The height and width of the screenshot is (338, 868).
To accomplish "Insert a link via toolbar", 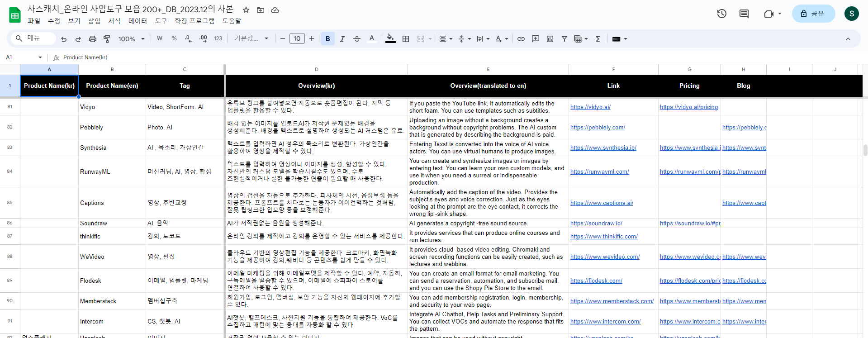I will point(521,39).
